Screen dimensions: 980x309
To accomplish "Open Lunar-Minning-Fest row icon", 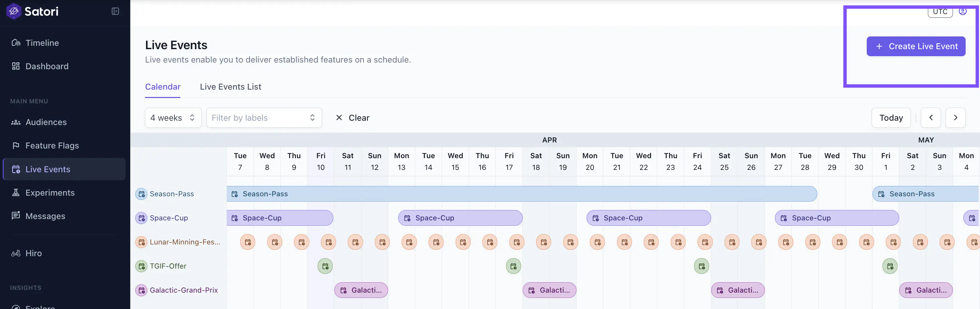I will (142, 242).
